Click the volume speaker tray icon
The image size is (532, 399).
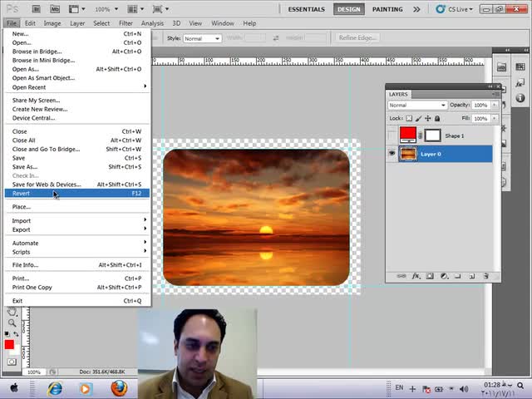[x=464, y=389]
